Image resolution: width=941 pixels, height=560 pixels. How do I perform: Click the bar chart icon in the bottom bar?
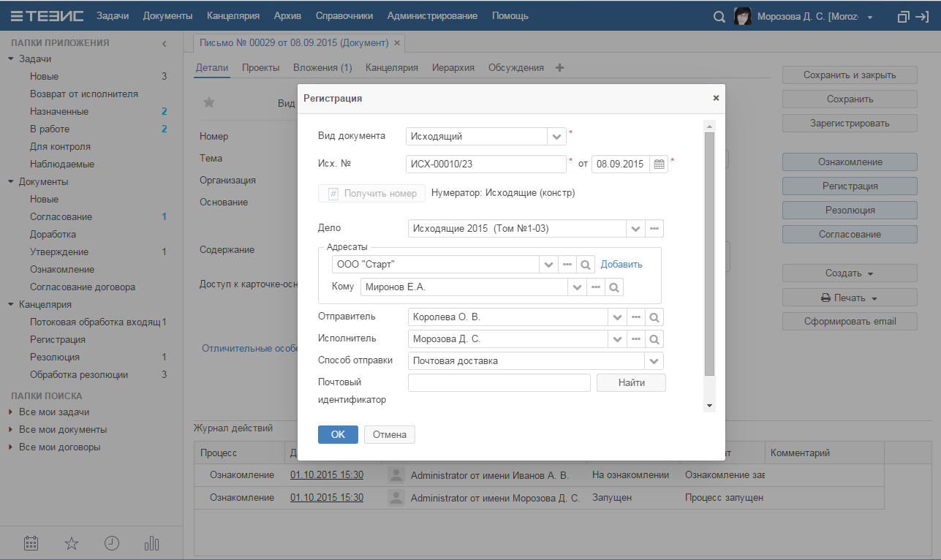click(x=152, y=543)
